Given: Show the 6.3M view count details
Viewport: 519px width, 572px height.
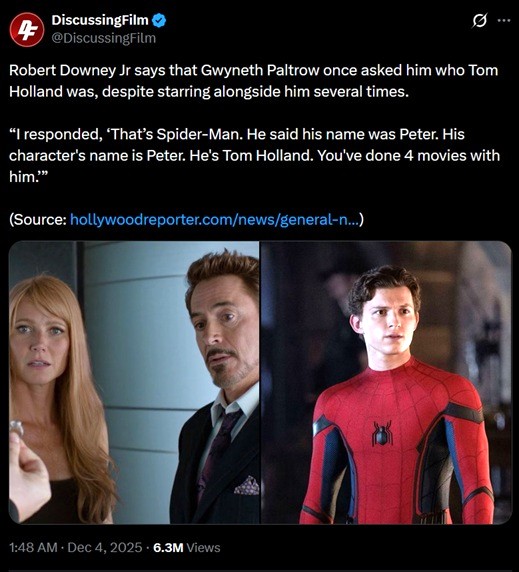Looking at the screenshot, I should tap(168, 547).
